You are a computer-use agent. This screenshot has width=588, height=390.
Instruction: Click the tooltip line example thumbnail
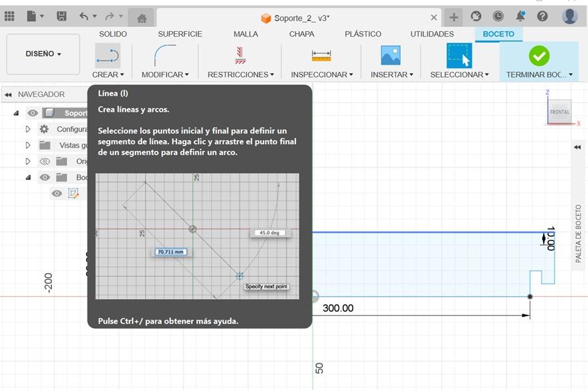click(197, 236)
